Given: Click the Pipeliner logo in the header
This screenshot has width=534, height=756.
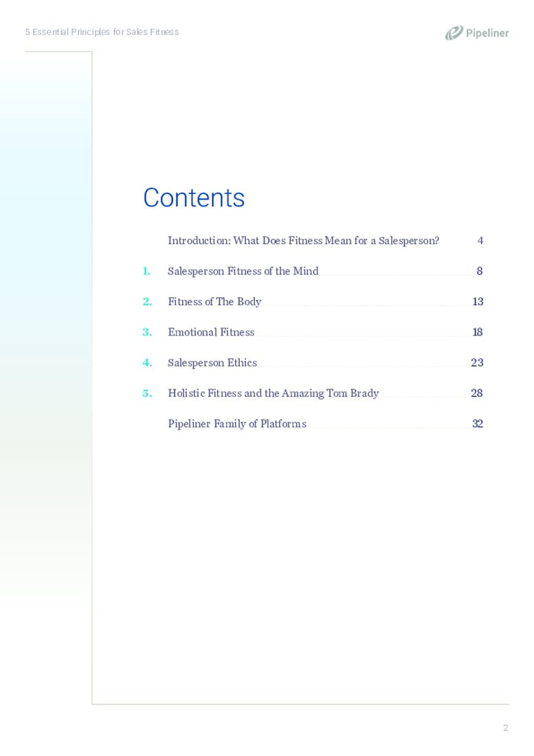Looking at the screenshot, I should point(477,32).
